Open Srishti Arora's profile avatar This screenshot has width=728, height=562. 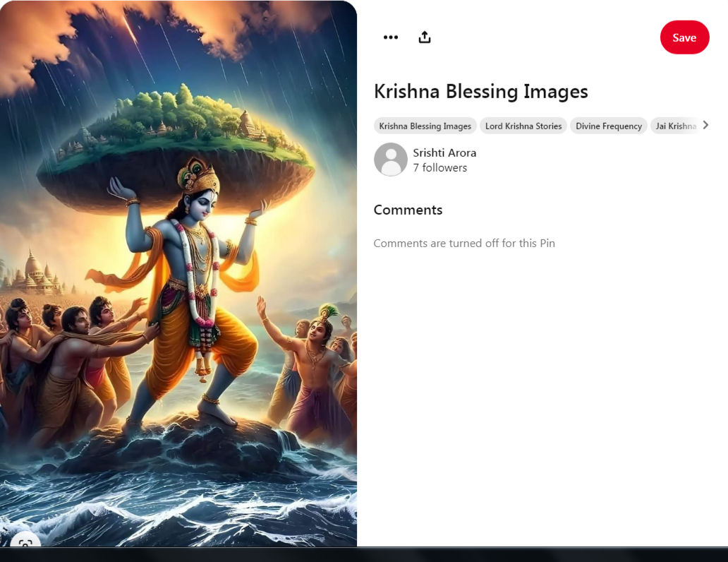click(x=391, y=160)
